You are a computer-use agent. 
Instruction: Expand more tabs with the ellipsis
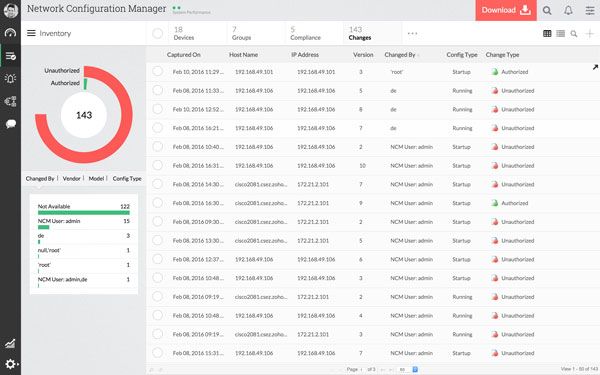[x=412, y=33]
